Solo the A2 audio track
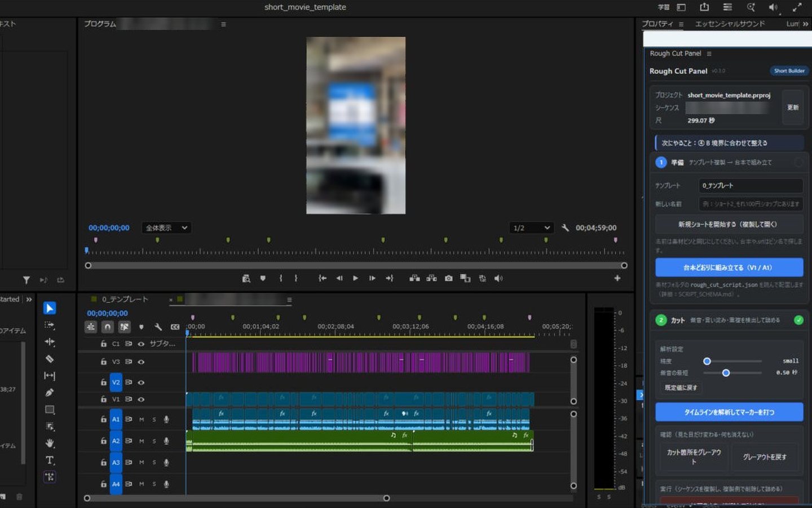The height and width of the screenshot is (508, 812). coord(154,441)
